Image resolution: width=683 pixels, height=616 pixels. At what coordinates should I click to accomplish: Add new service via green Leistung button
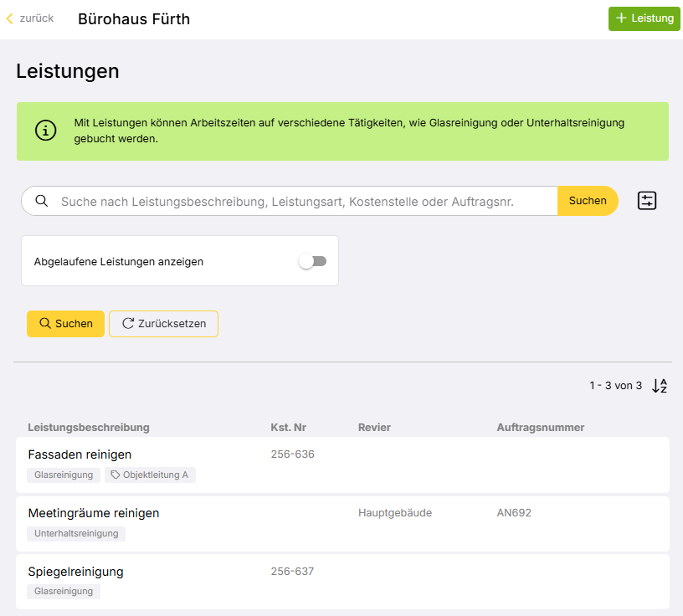(644, 18)
